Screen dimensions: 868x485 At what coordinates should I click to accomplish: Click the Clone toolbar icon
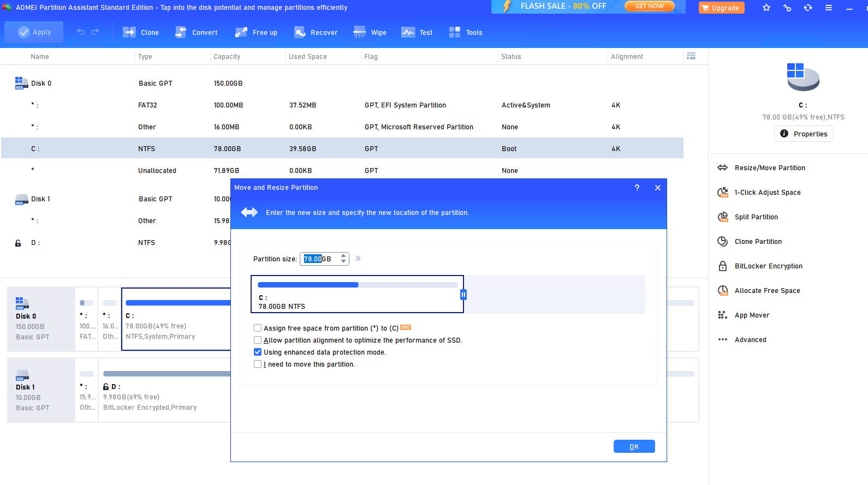129,32
